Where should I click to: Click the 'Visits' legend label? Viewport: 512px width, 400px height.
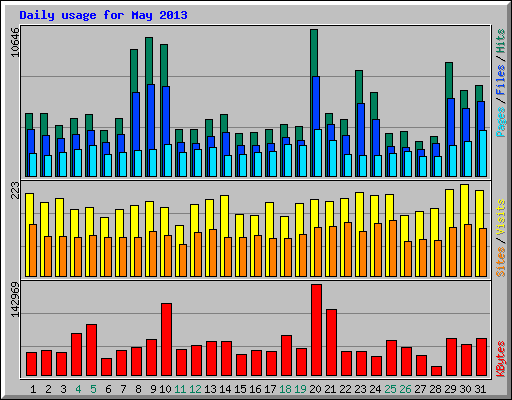click(501, 218)
